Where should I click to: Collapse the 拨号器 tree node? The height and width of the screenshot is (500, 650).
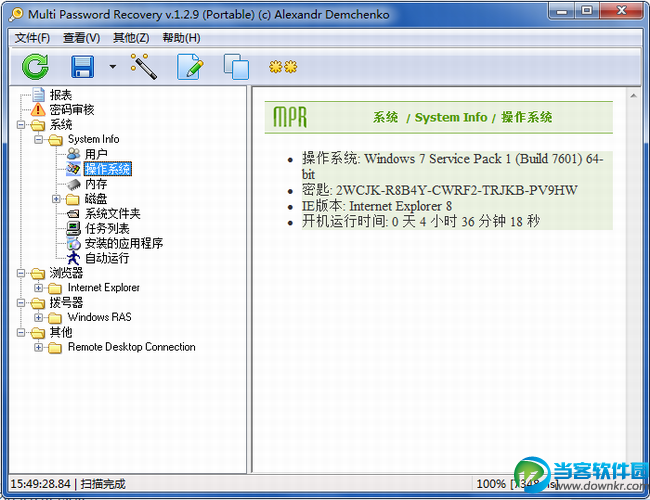tap(21, 303)
